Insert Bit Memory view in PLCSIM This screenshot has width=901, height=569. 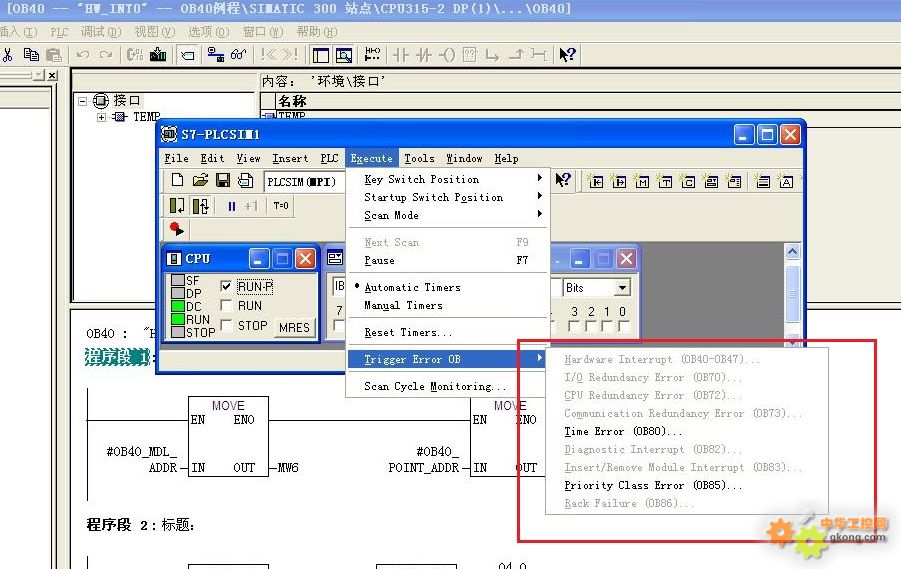(x=642, y=182)
